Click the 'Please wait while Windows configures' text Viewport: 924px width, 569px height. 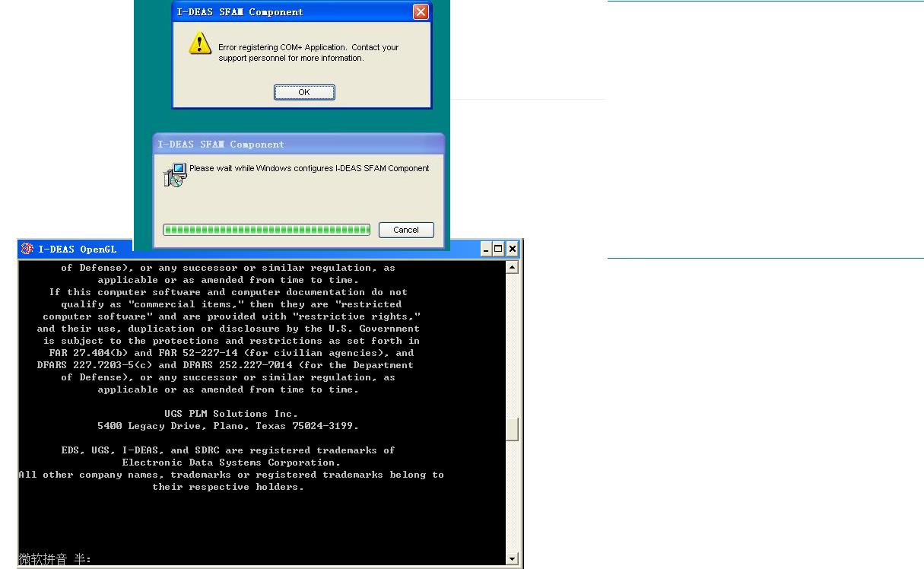(310, 168)
